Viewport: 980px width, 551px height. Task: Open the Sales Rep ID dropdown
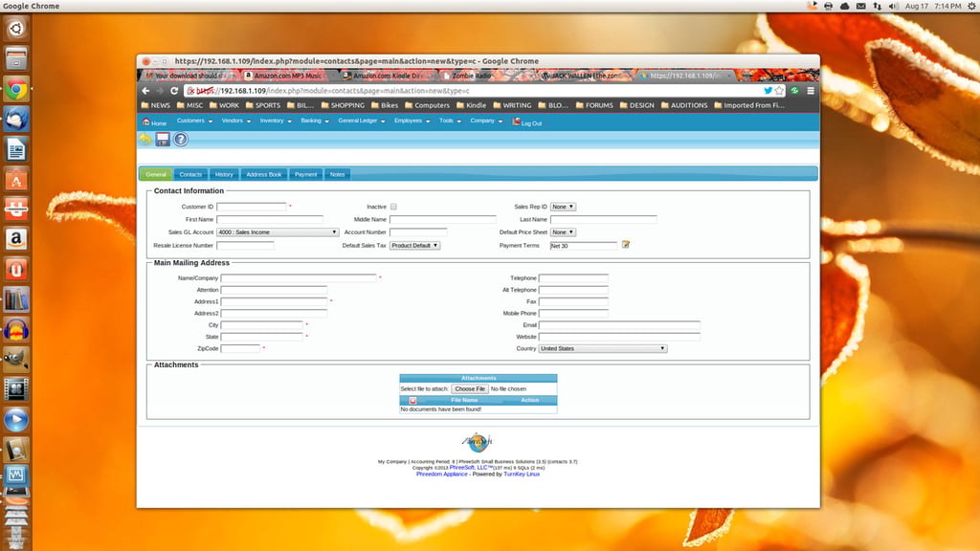563,207
